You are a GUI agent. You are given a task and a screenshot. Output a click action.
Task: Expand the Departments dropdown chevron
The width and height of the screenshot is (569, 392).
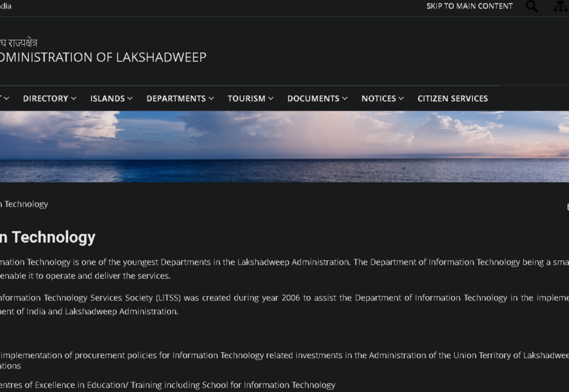[x=211, y=99]
